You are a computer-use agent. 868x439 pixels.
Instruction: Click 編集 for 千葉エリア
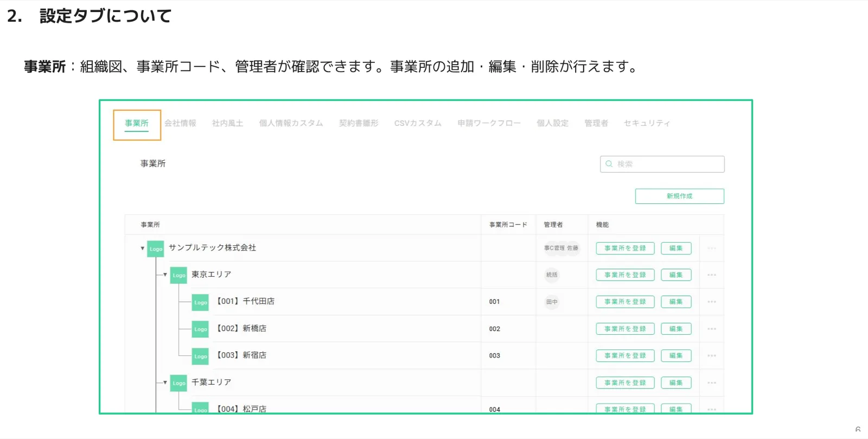coord(676,383)
